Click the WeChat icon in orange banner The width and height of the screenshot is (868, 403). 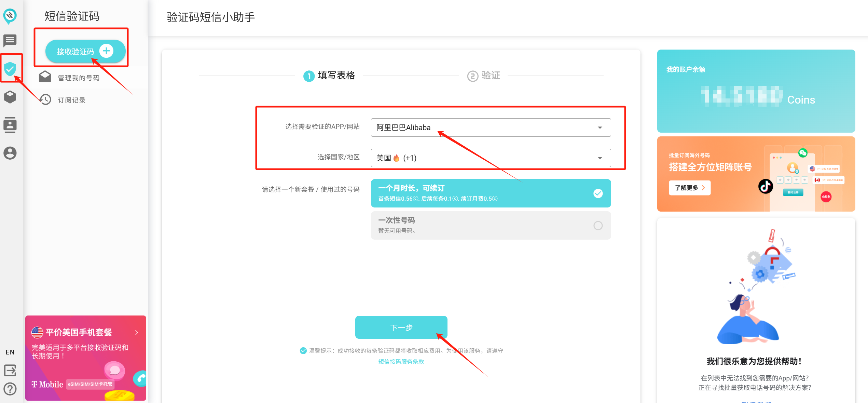click(x=803, y=153)
